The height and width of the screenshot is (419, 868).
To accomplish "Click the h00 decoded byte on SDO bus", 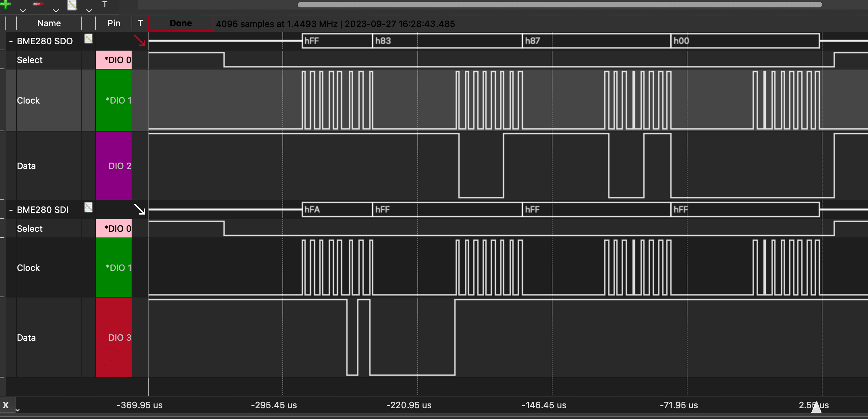I will pyautogui.click(x=745, y=41).
